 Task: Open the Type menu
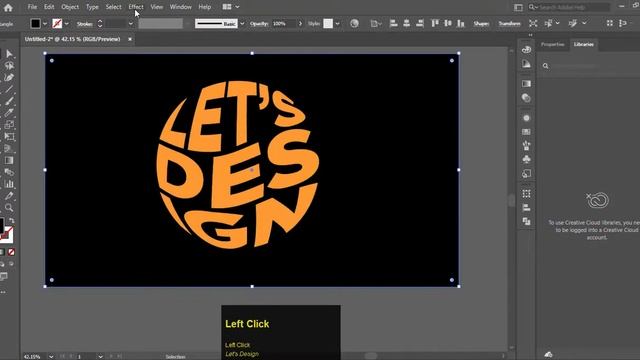[x=92, y=7]
